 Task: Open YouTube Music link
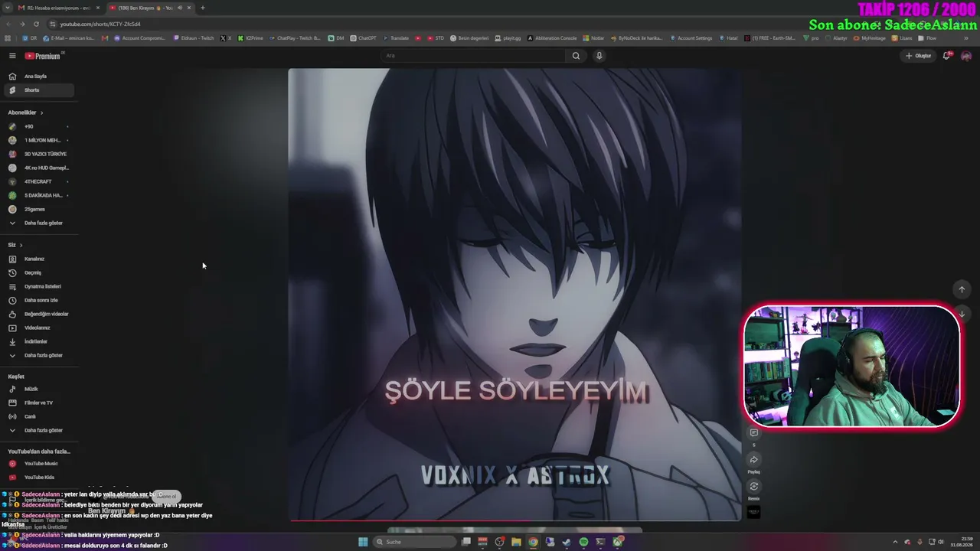(39, 464)
